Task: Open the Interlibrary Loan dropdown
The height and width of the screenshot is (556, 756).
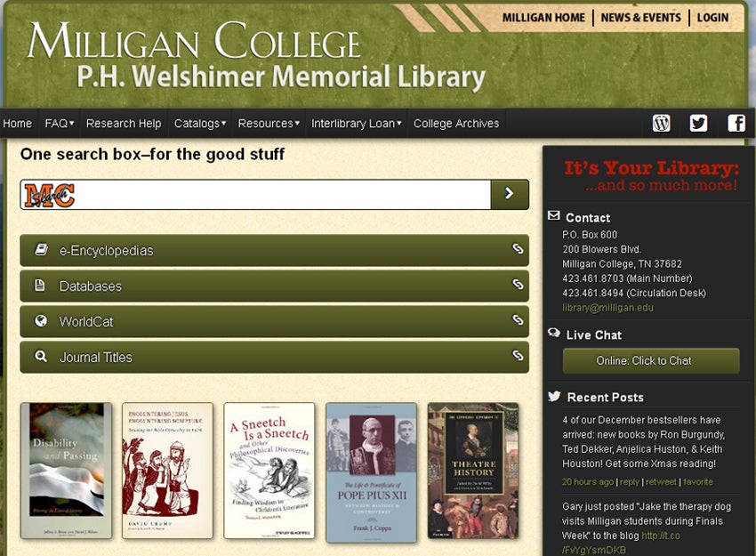Action: coord(354,123)
